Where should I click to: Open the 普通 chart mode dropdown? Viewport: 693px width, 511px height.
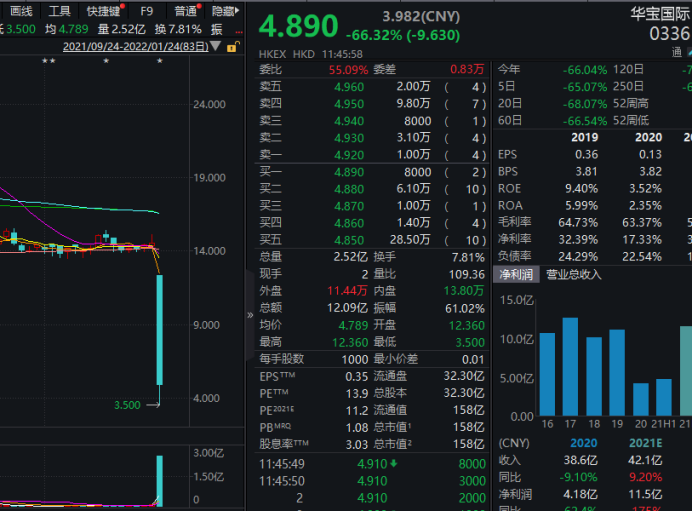pyautogui.click(x=186, y=11)
